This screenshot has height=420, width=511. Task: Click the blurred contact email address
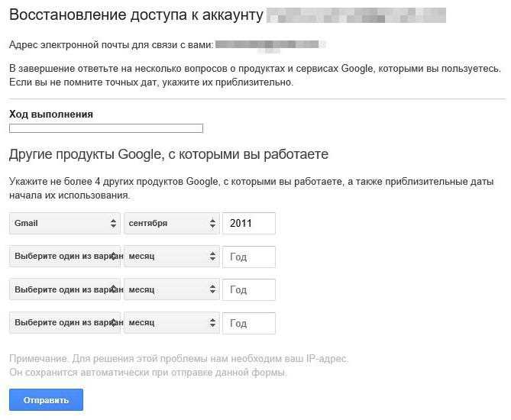coord(271,45)
